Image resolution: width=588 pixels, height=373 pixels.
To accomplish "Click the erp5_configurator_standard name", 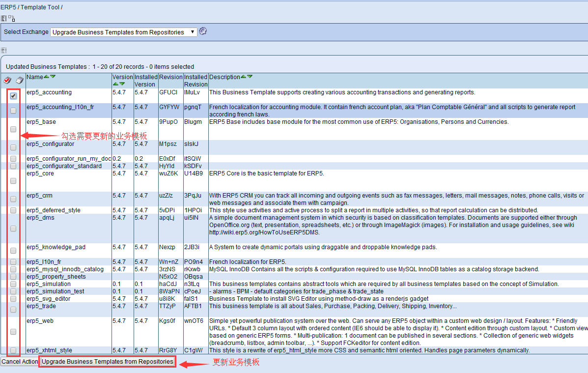I will point(64,166).
